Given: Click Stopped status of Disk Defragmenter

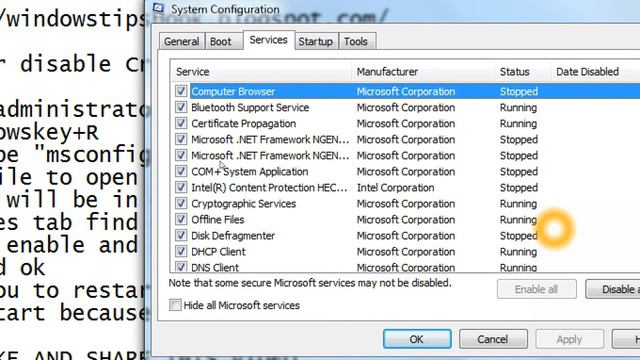Looking at the screenshot, I should (x=519, y=236).
